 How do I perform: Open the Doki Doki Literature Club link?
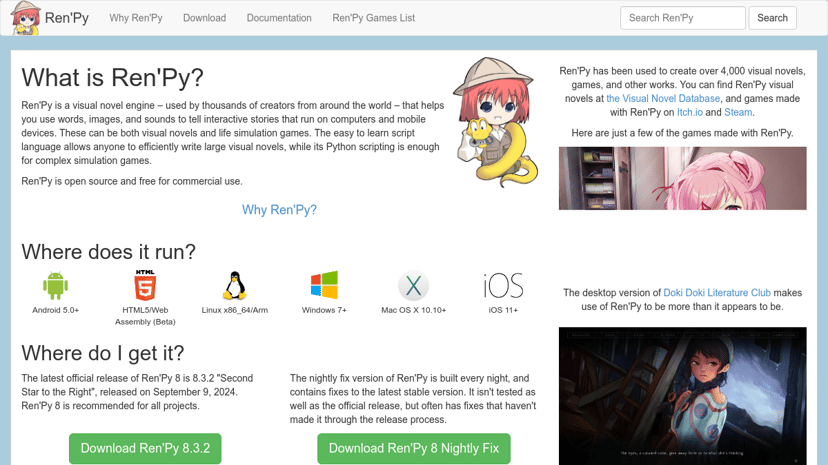click(x=717, y=292)
